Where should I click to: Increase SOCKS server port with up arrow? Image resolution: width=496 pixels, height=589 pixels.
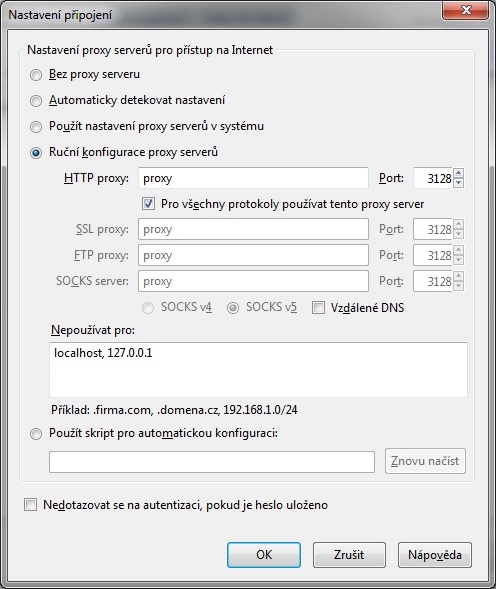(458, 276)
